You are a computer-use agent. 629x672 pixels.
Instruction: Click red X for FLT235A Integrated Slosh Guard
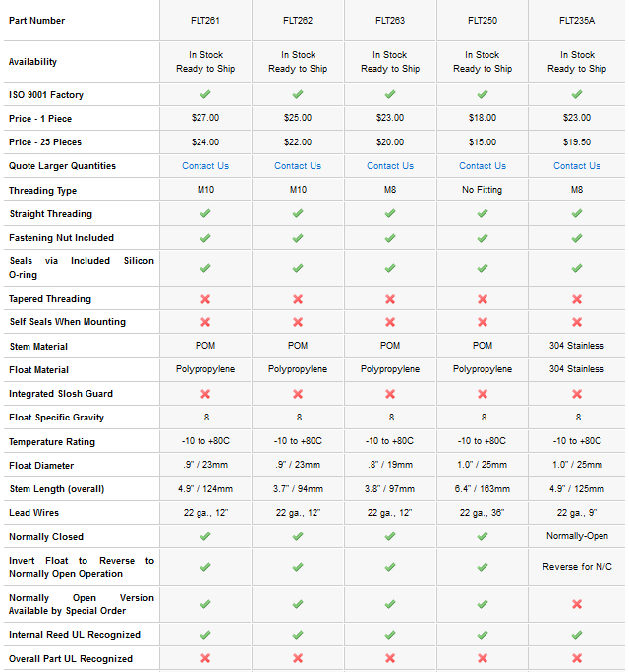(577, 394)
